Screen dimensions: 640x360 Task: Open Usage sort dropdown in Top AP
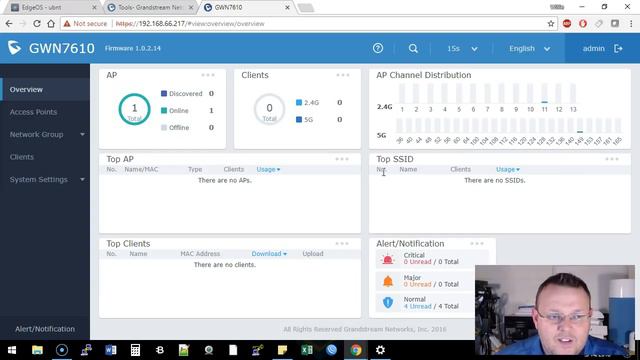[268, 169]
